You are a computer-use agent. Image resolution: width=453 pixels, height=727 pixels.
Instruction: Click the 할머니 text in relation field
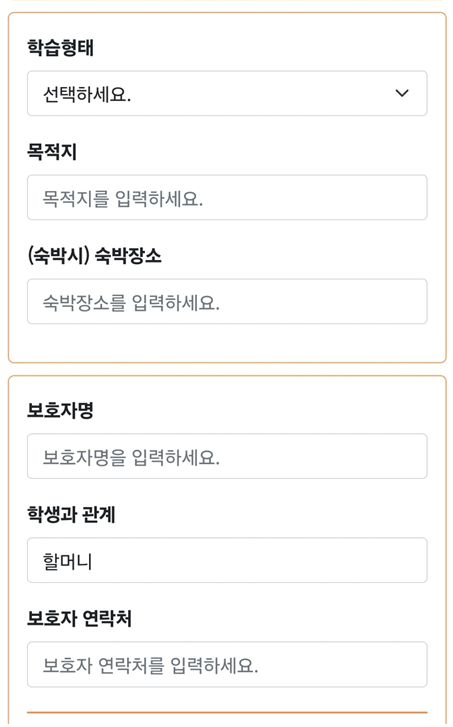67,561
